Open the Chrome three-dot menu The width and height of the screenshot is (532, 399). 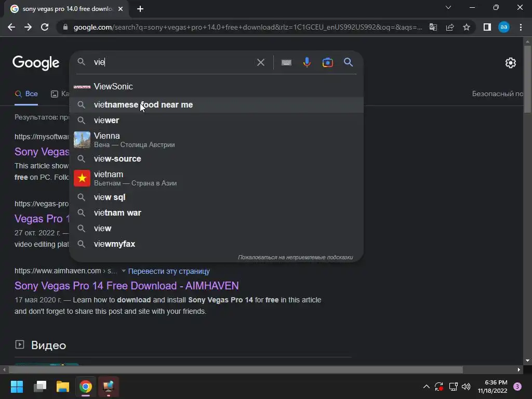pyautogui.click(x=521, y=27)
